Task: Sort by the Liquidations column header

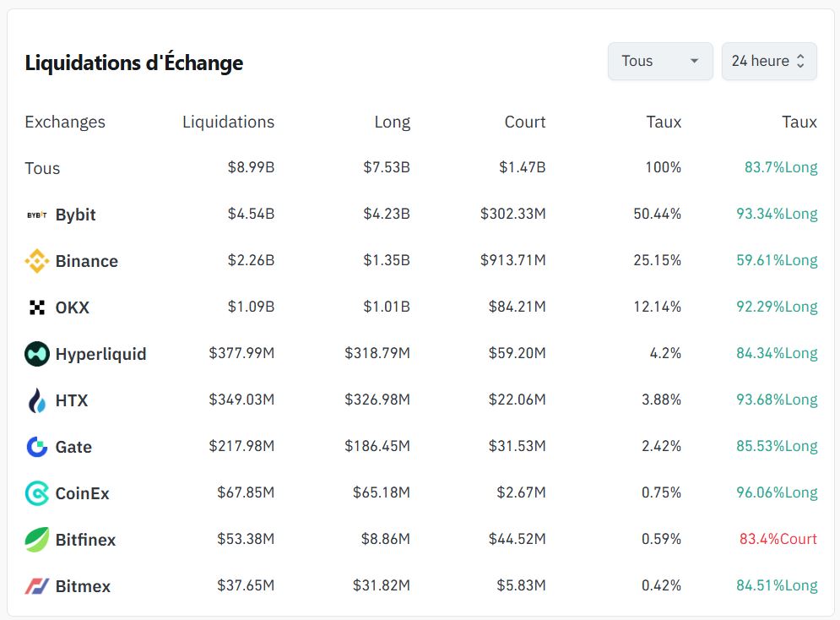Action: pos(228,122)
